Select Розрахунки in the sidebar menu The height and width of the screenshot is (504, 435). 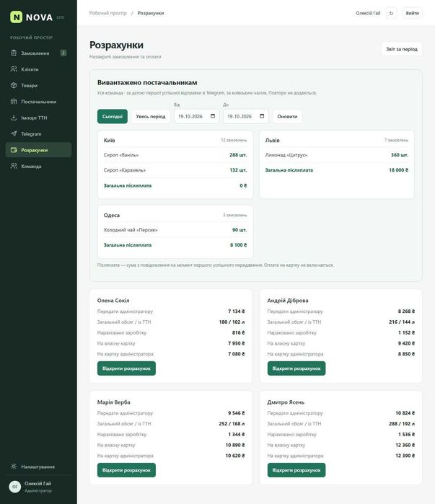tap(38, 150)
